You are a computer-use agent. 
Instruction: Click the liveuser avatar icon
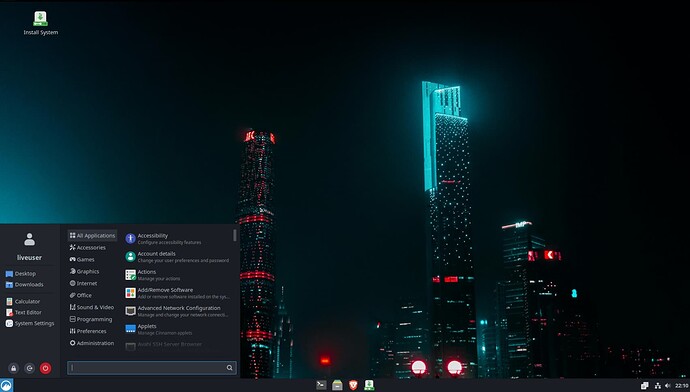29,239
